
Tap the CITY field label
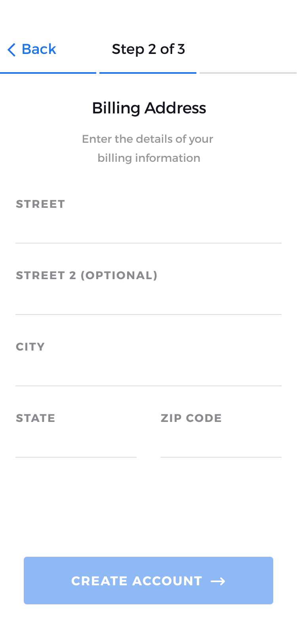30,347
